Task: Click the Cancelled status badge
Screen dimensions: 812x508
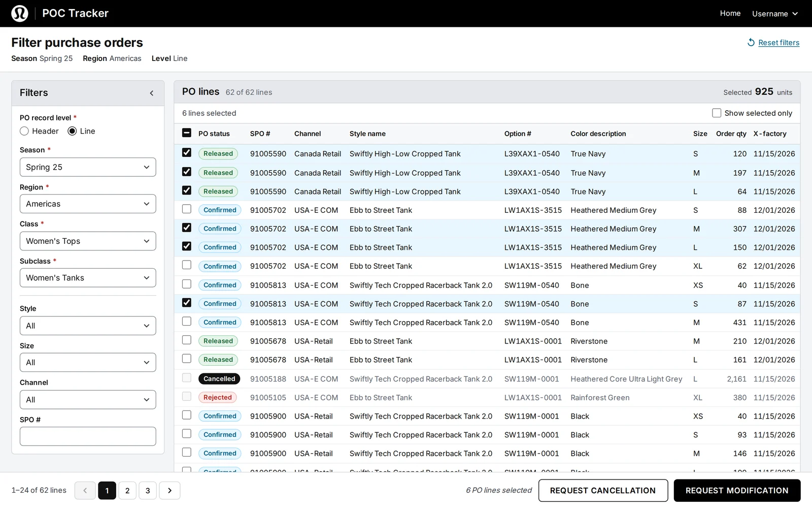Action: 219,378
